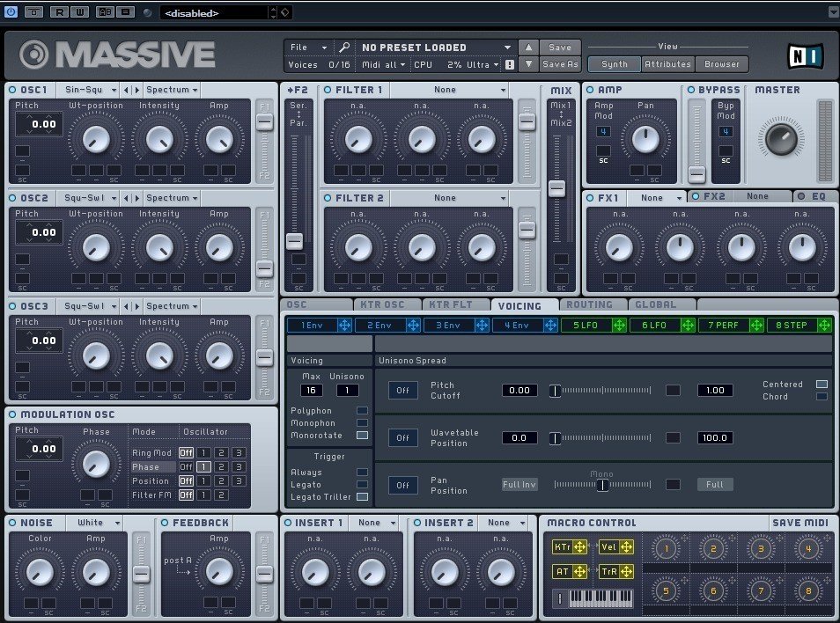Click the preset search magnifier icon
This screenshot has height=623, width=840.
tap(344, 48)
